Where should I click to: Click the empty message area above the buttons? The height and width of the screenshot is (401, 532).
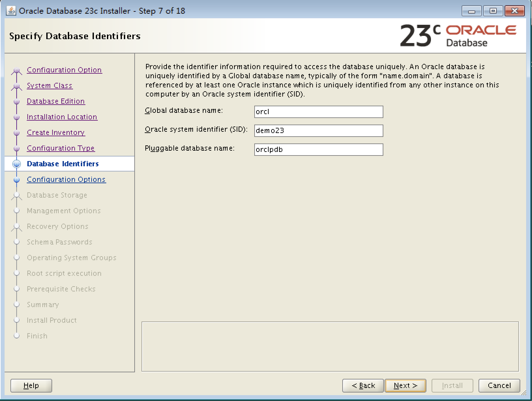330,347
